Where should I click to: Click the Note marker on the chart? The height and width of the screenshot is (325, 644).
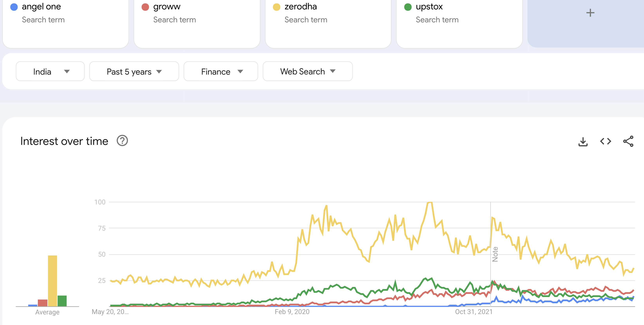(495, 254)
